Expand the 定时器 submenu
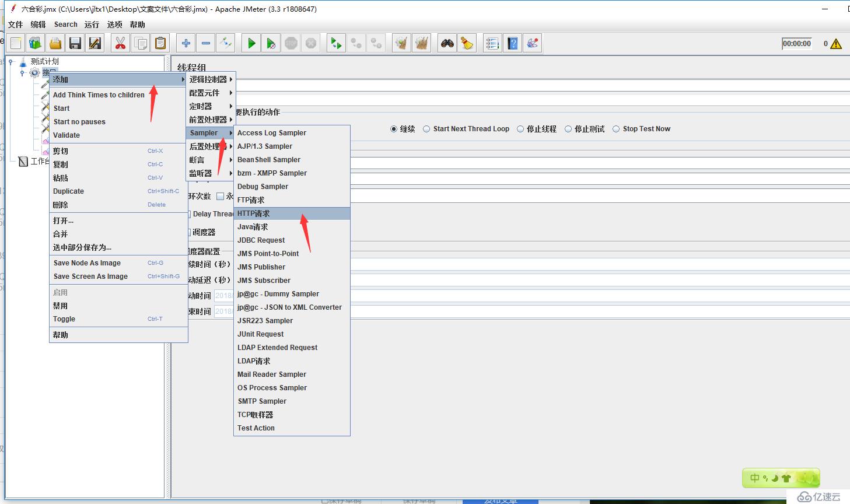 pos(211,106)
